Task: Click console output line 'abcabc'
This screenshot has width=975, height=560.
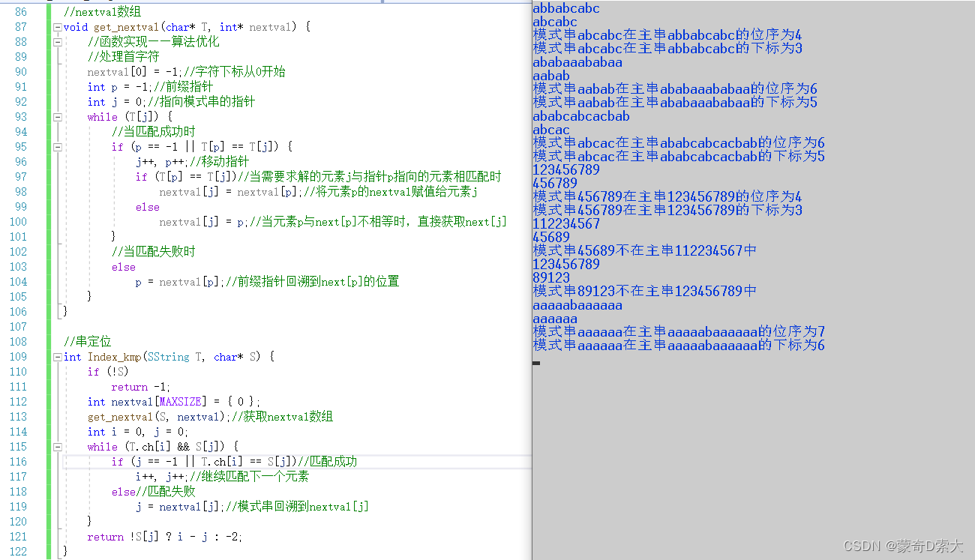Action: (x=555, y=22)
